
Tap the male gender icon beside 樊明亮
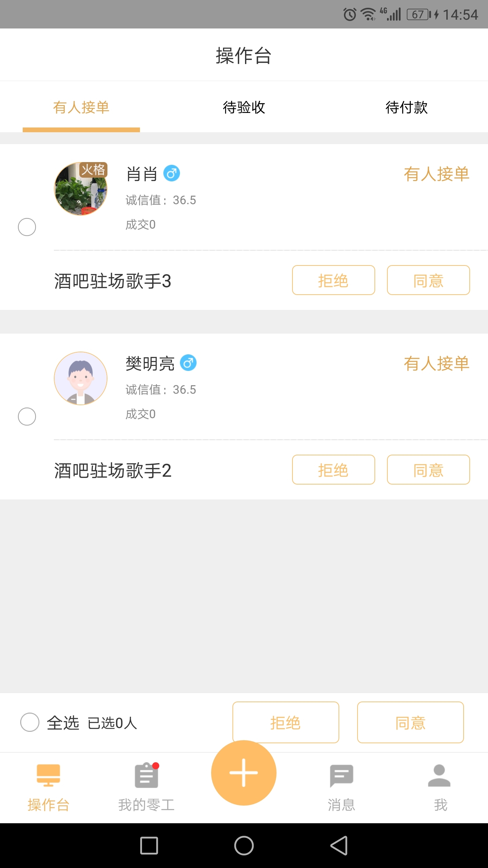click(x=188, y=363)
